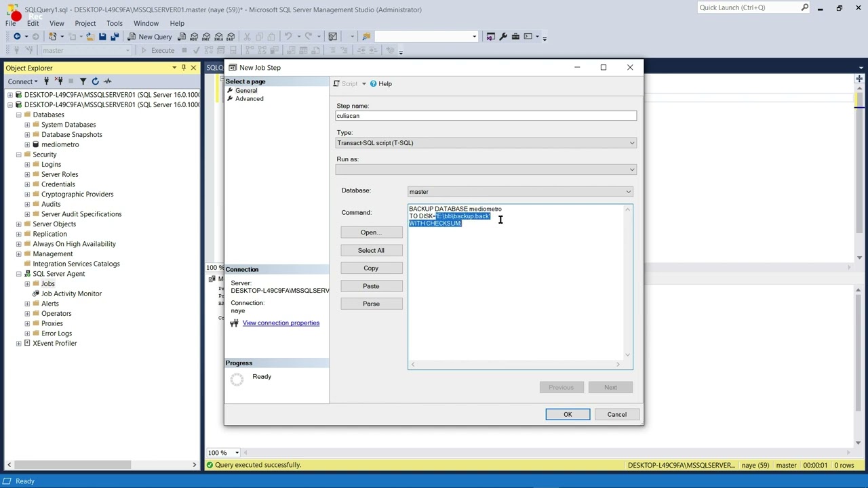The height and width of the screenshot is (488, 868).
Task: Expand the mediometro database
Action: point(27,144)
